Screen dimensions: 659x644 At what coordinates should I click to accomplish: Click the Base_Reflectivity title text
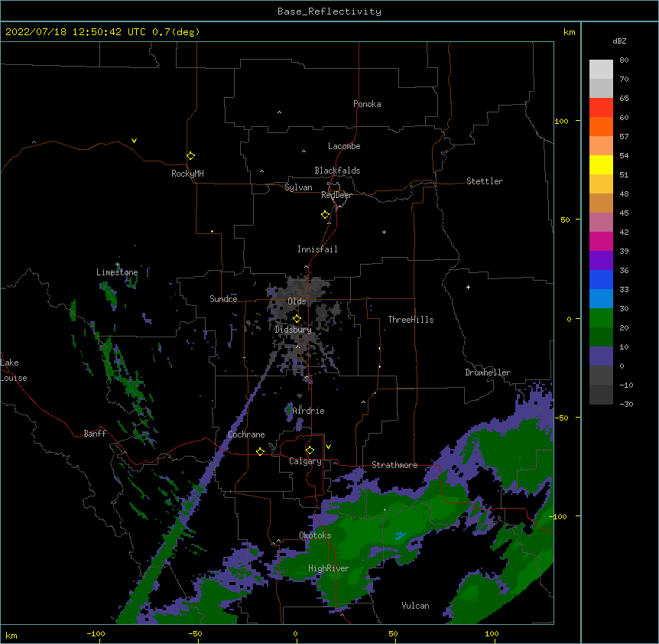329,11
